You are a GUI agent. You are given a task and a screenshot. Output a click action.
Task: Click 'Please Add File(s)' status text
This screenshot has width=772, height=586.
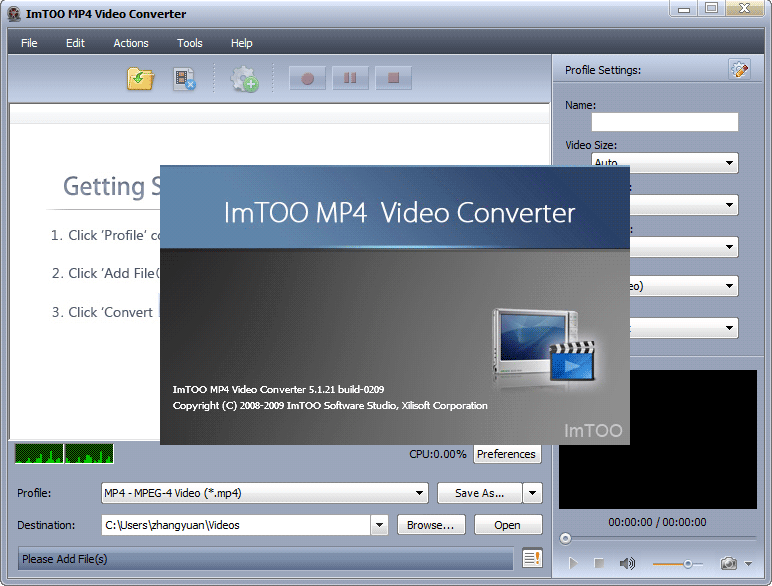click(64, 559)
